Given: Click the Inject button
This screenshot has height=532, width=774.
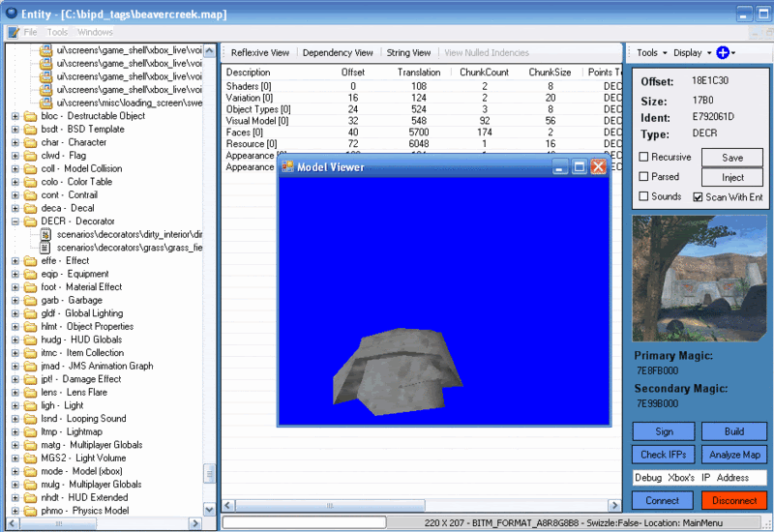Looking at the screenshot, I should point(732,177).
